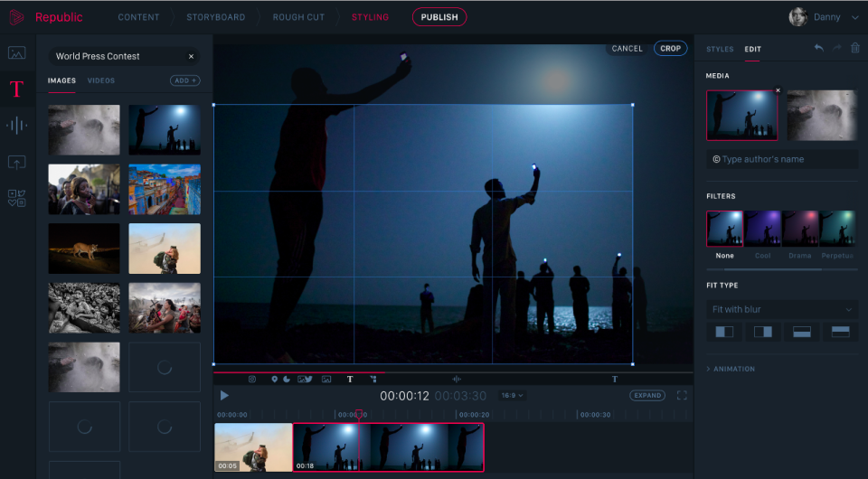Choose the left-aligned fit layout option

724,332
